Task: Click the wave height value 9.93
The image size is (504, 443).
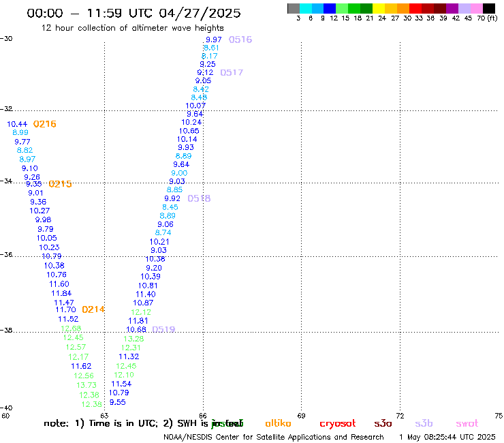Action: [x=186, y=147]
